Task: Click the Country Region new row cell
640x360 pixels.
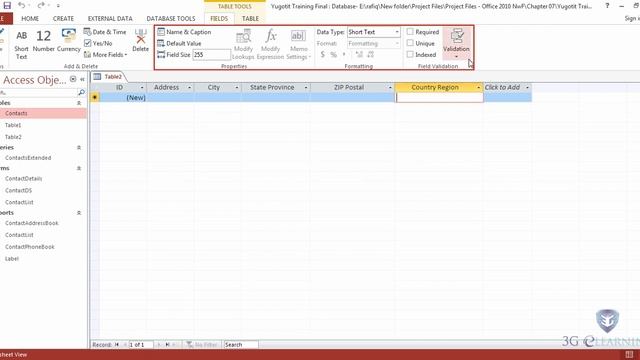Action: [439, 98]
